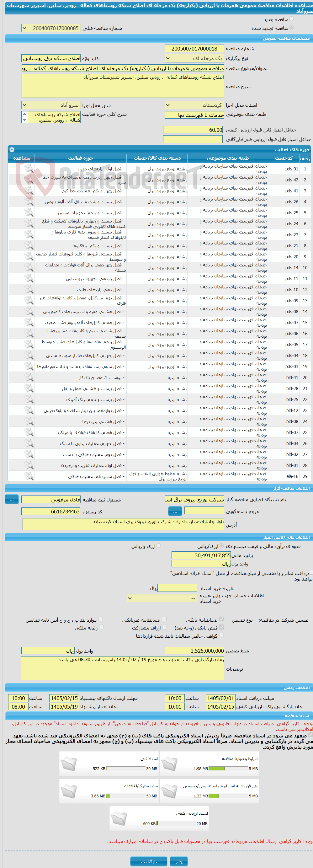Open view icon for row ela-16
This screenshot has width=313, height=868.
(29, 476)
